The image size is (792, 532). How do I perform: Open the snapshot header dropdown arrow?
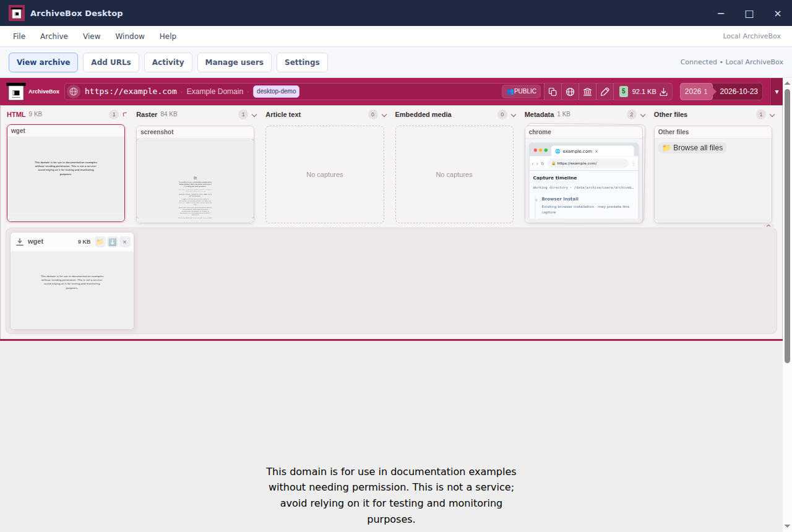tap(777, 92)
